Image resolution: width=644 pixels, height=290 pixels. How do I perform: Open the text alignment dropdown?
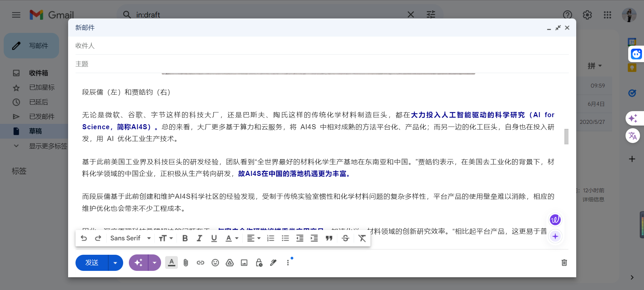[x=254, y=238]
